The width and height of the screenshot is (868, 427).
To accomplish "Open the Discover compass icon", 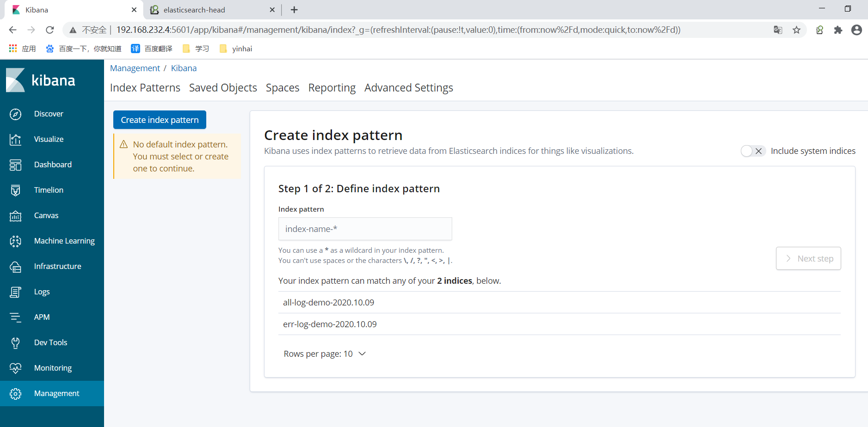I will click(15, 114).
